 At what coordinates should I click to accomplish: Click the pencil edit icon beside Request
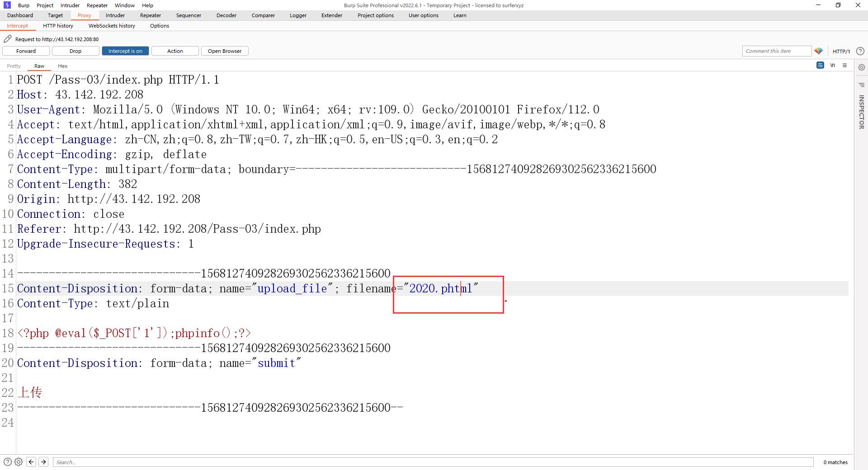pos(7,39)
